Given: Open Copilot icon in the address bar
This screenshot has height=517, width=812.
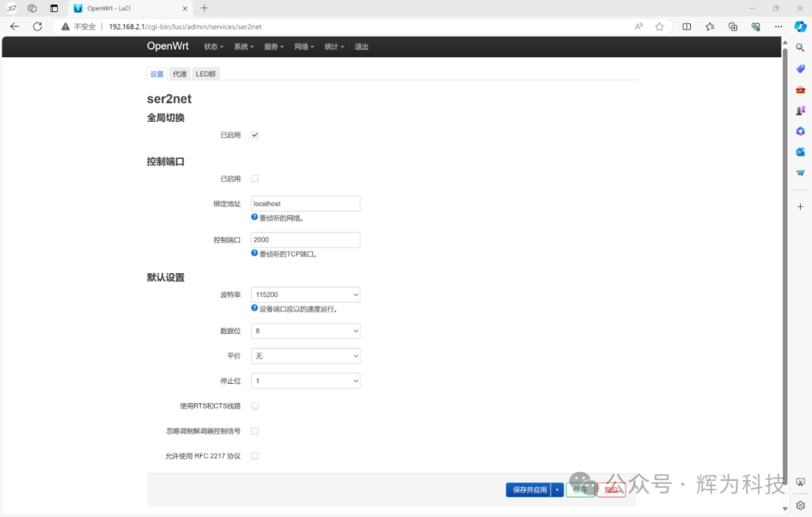Looking at the screenshot, I should point(800,26).
